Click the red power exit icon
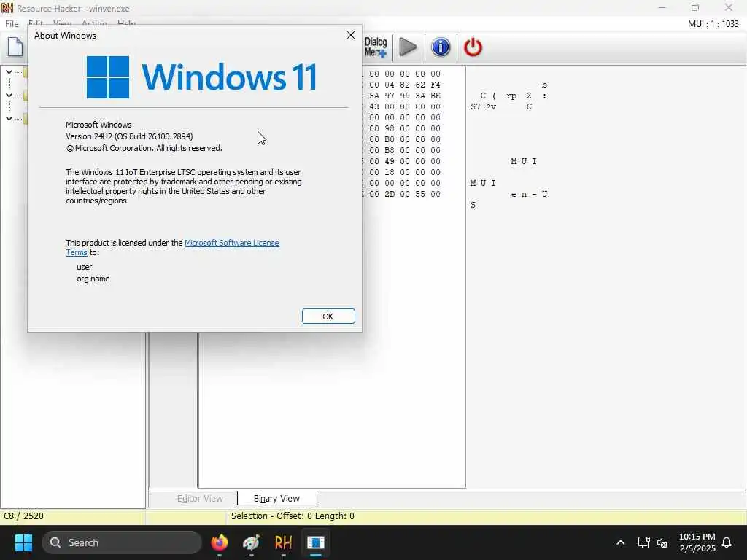Viewport: 747px width, 560px height. coord(473,47)
